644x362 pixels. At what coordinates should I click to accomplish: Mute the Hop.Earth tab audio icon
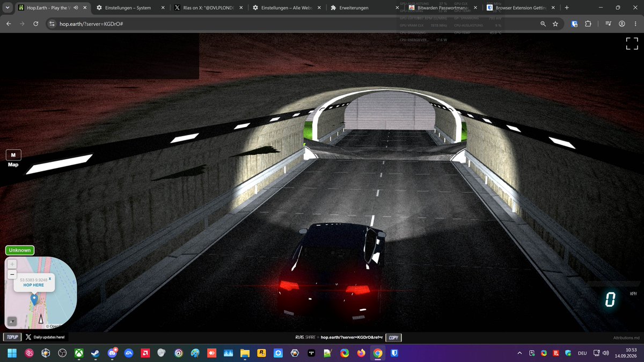[x=75, y=8]
